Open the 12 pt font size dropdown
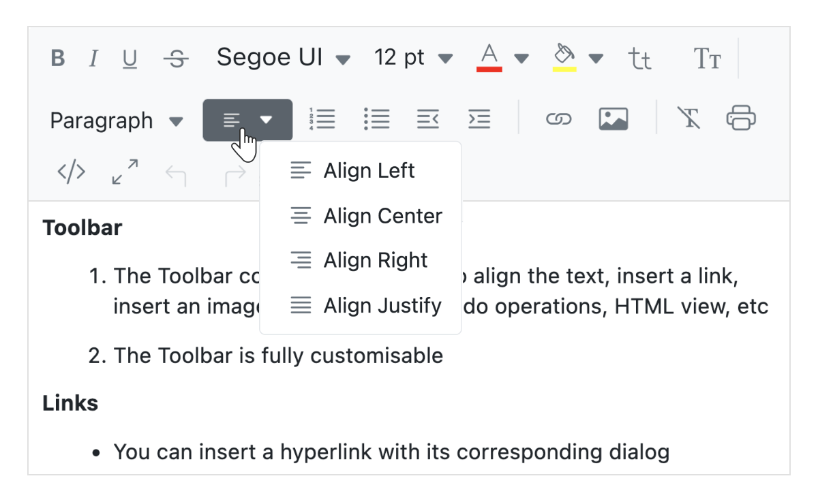The image size is (818, 504). (x=414, y=58)
